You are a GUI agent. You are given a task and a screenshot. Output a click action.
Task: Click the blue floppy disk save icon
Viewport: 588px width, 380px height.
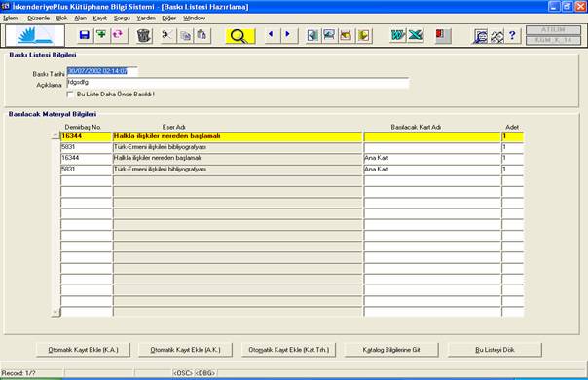pyautogui.click(x=85, y=35)
